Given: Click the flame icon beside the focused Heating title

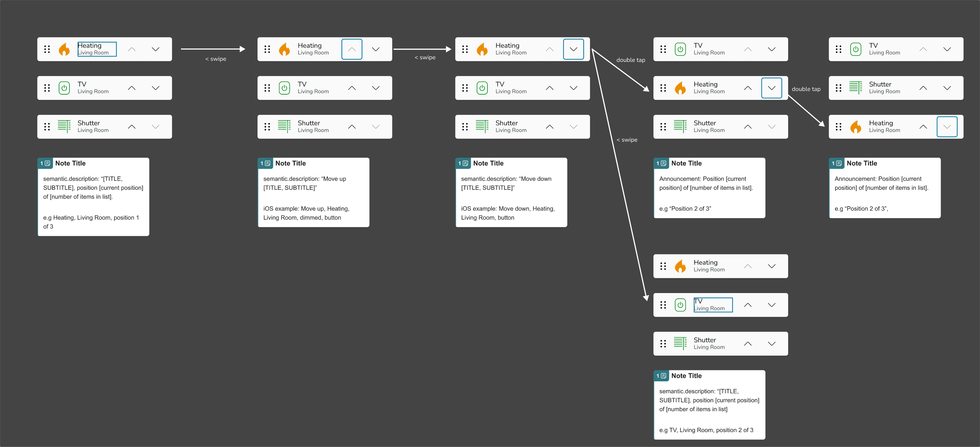Looking at the screenshot, I should click(x=64, y=49).
